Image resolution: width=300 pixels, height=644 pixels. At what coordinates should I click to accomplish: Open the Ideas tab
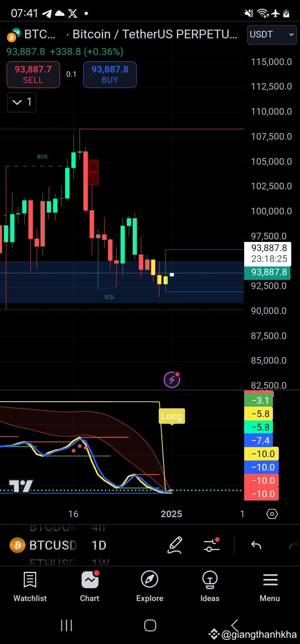210,587
